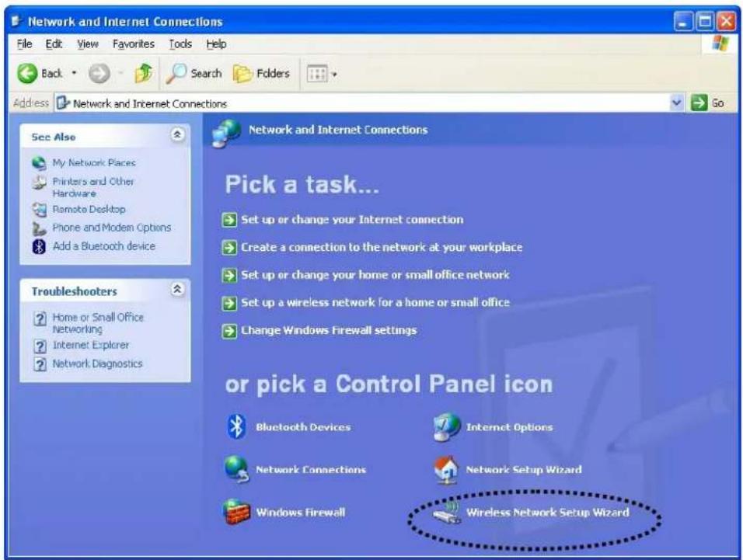The height and width of the screenshot is (560, 743).
Task: Open the Internet Options globe icon
Action: coord(446,426)
